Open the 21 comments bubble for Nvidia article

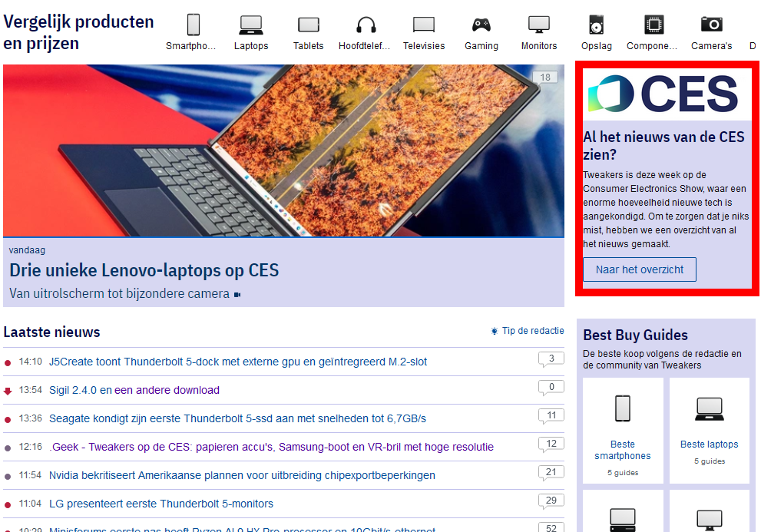551,473
